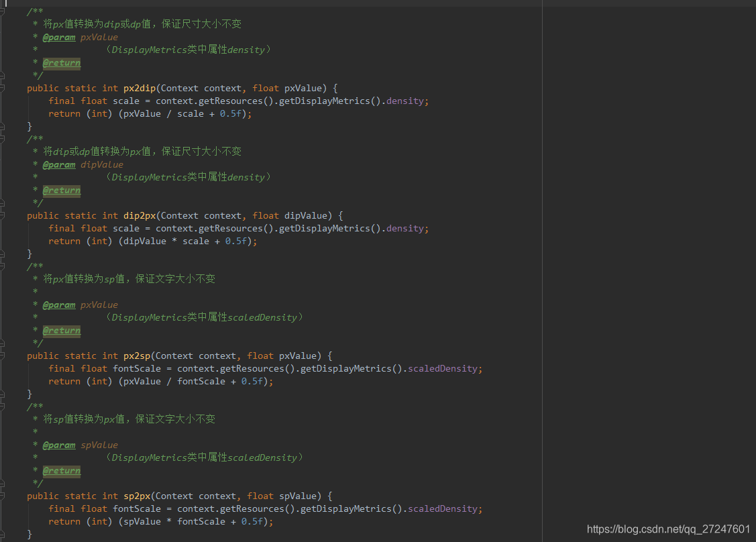Collapse the px2sp method fold marker
This screenshot has width=756, height=542.
point(2,356)
